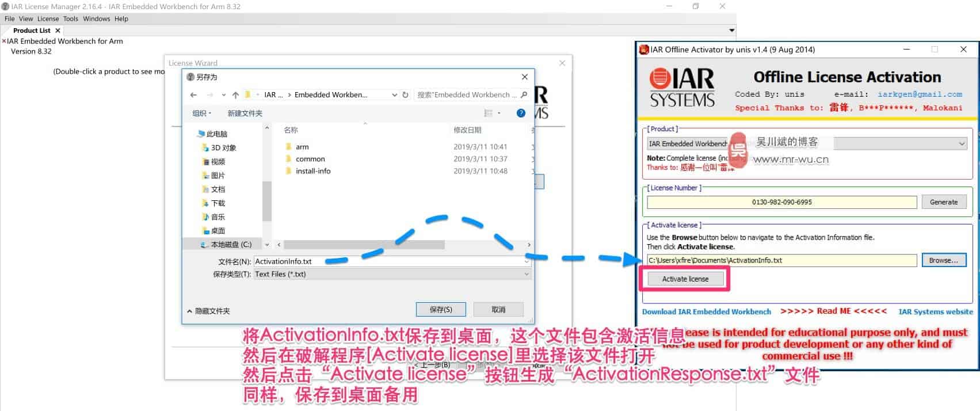Select 文档 in the navigation tree
The width and height of the screenshot is (980, 411).
[213, 189]
